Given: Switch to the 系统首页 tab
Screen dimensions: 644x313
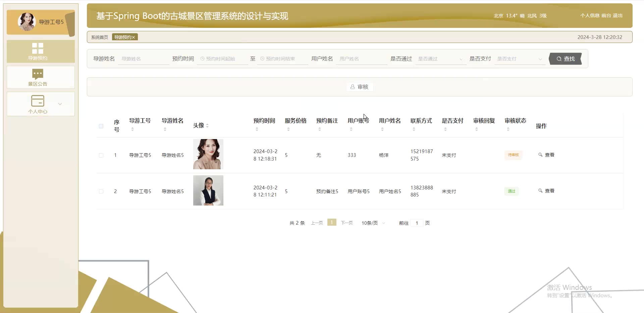Looking at the screenshot, I should tap(100, 37).
